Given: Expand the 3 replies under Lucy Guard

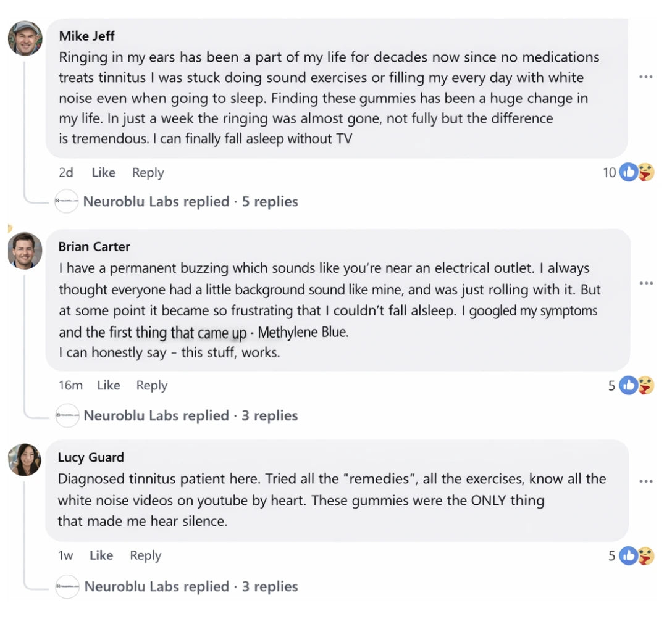Looking at the screenshot, I should (191, 586).
